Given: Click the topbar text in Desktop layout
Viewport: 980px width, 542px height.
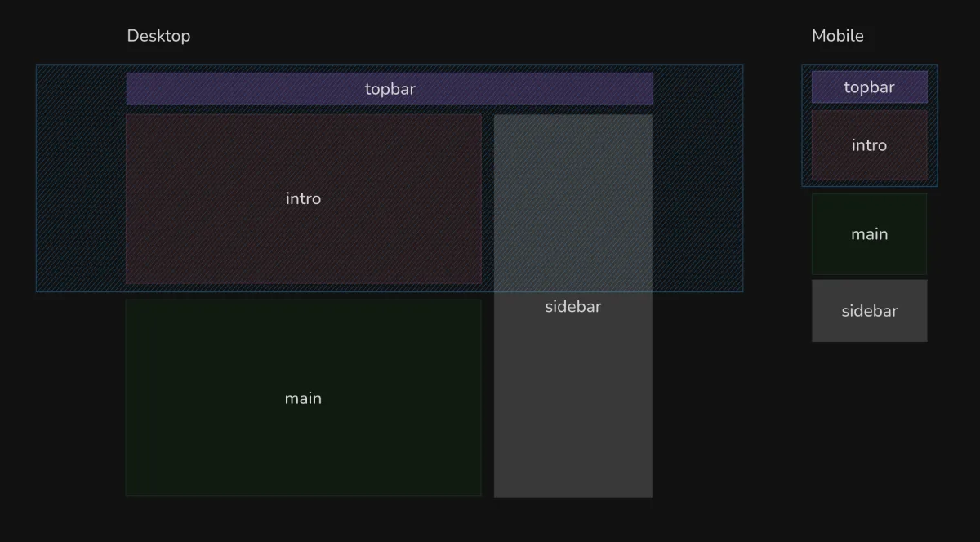Looking at the screenshot, I should [390, 89].
